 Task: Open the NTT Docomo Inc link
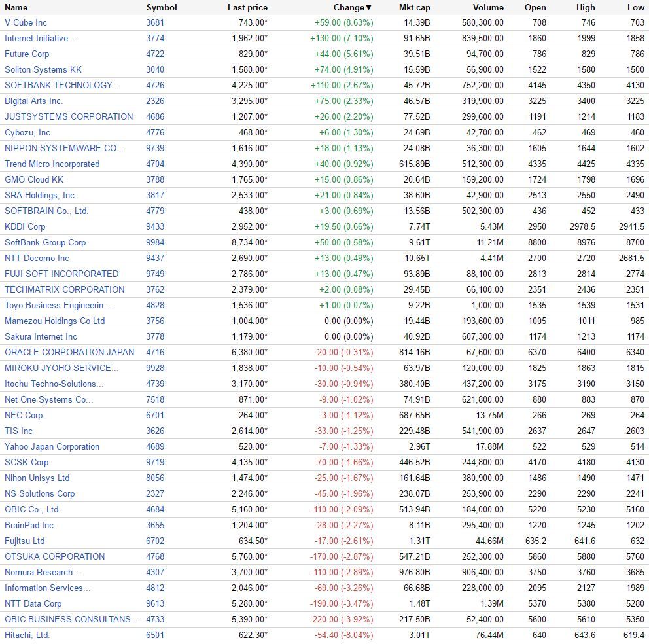(x=37, y=259)
